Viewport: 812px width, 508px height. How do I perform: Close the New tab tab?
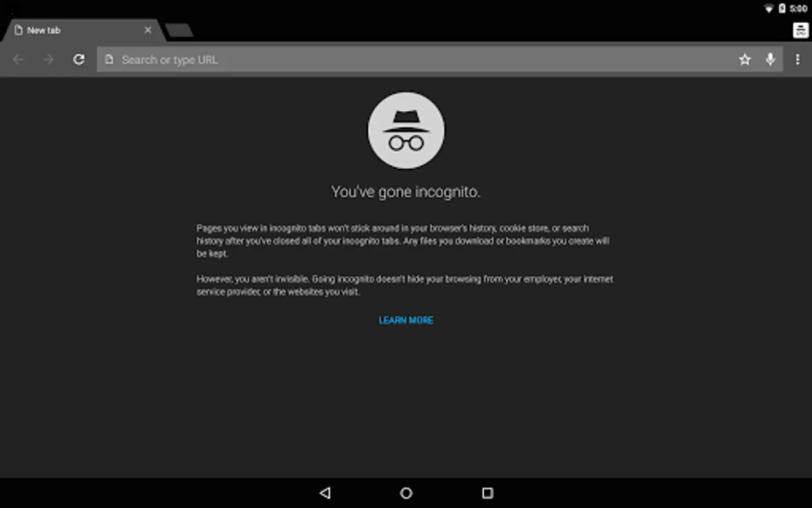pyautogui.click(x=148, y=30)
